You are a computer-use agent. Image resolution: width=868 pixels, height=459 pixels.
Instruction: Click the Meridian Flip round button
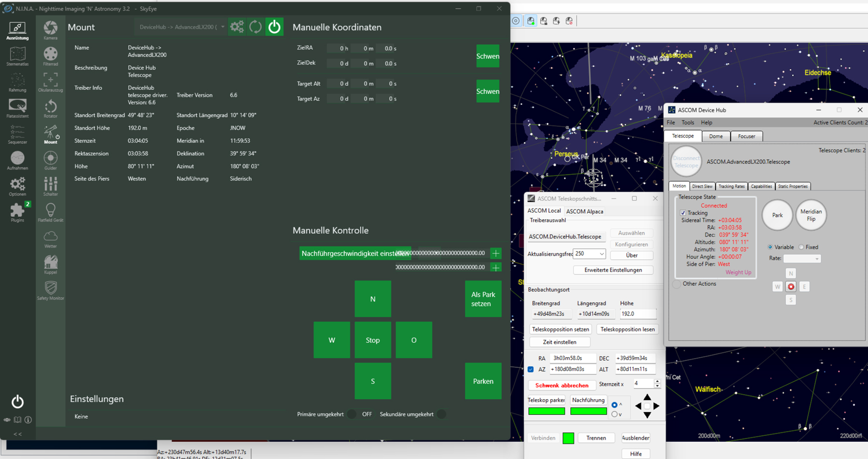[811, 215]
